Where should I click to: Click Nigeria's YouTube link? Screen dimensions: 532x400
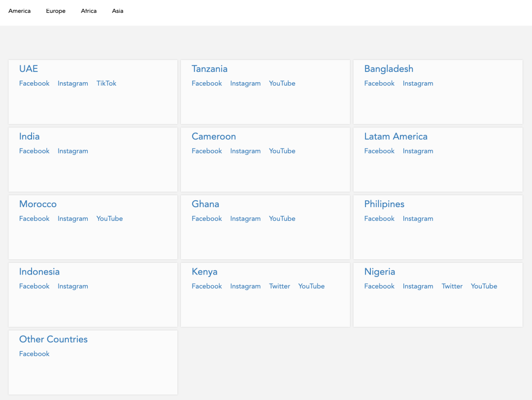point(484,286)
